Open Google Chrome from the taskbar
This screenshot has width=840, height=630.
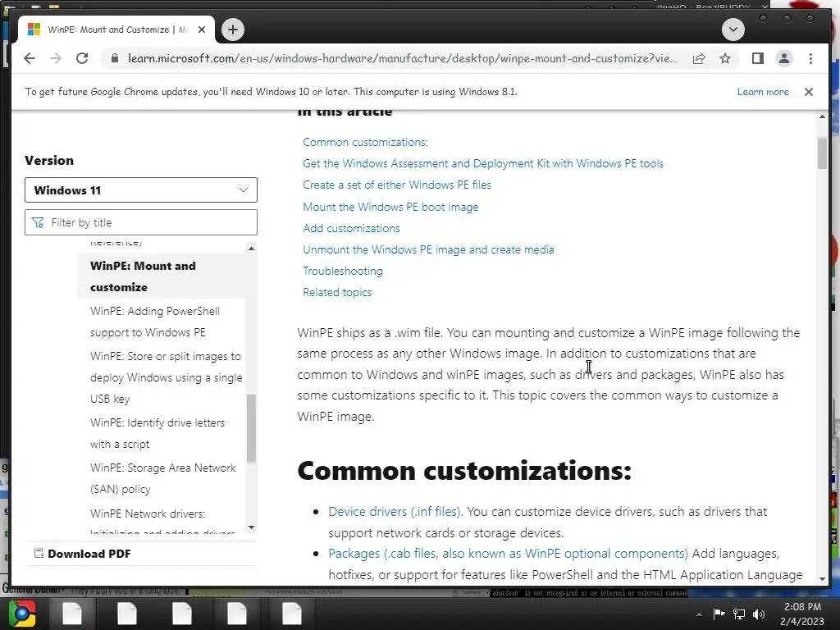pos(22,614)
